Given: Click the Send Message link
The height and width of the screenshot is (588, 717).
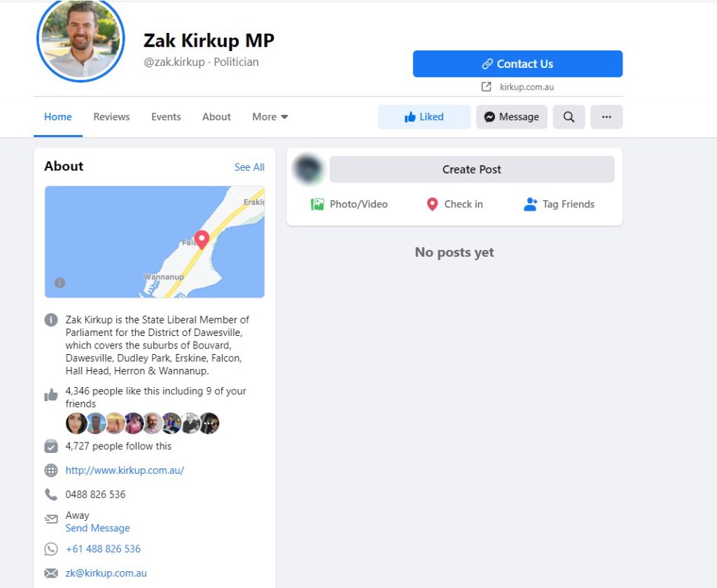Looking at the screenshot, I should click(x=97, y=528).
